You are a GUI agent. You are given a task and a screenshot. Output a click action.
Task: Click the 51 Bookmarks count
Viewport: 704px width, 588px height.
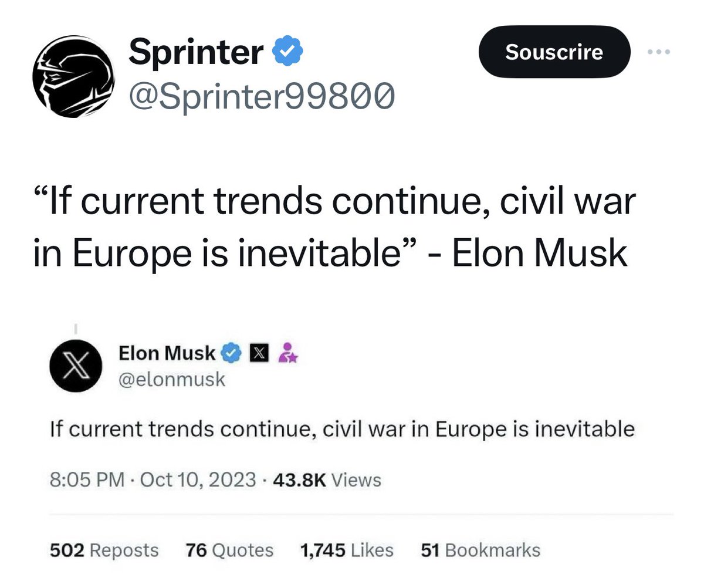(480, 550)
